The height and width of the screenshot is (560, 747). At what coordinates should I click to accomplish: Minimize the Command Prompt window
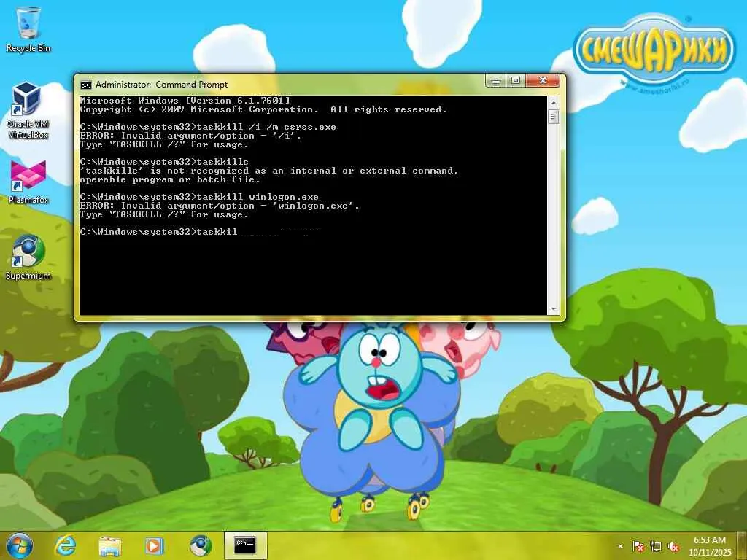click(x=496, y=80)
